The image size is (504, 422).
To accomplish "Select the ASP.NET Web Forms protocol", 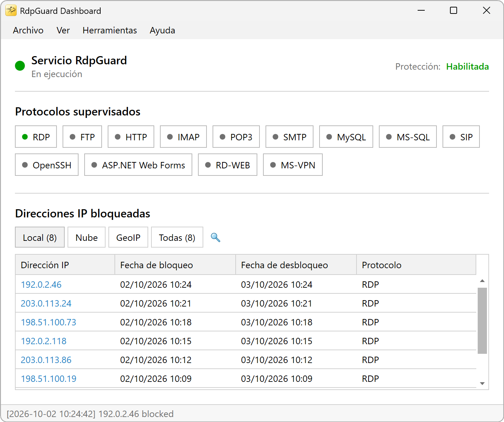I will coord(138,165).
